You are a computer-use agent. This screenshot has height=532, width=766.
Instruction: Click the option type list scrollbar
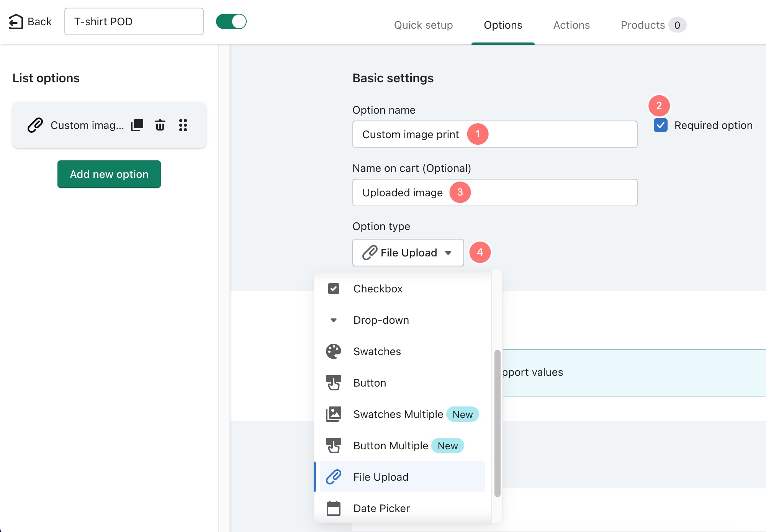[x=498, y=423]
